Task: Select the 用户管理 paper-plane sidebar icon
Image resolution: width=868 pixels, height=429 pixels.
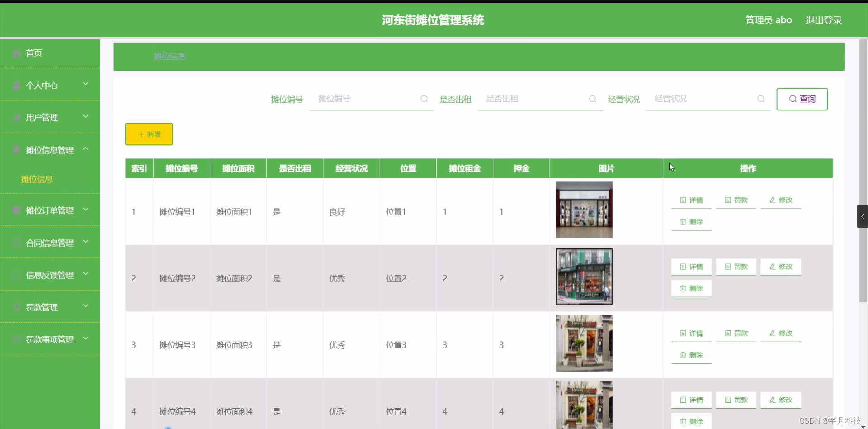Action: tap(16, 117)
